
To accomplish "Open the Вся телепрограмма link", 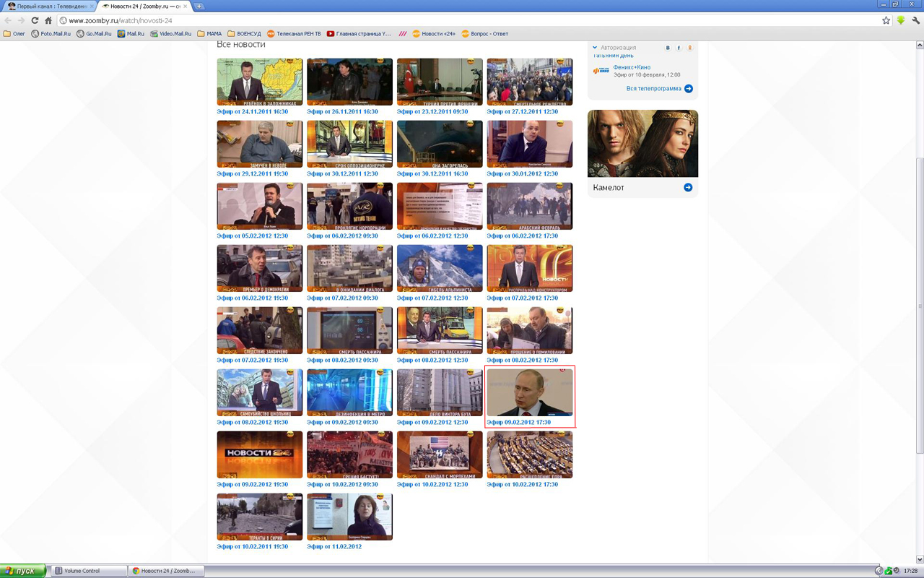I will pyautogui.click(x=653, y=89).
